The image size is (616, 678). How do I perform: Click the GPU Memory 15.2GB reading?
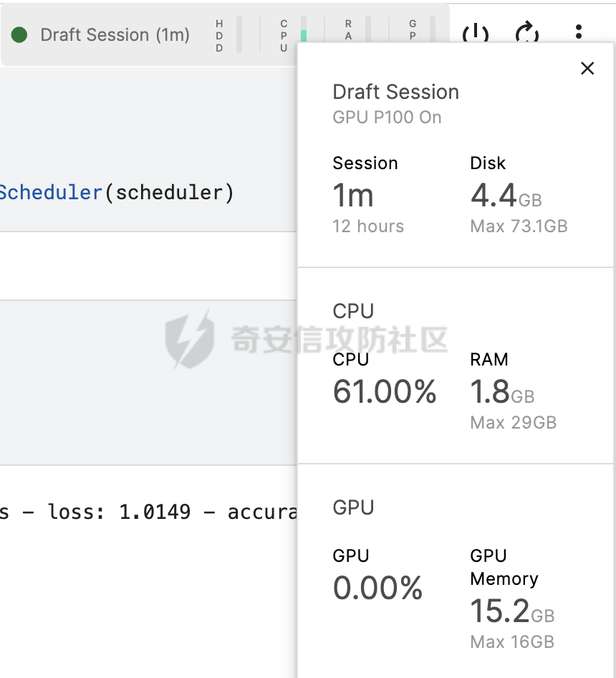[x=512, y=611]
